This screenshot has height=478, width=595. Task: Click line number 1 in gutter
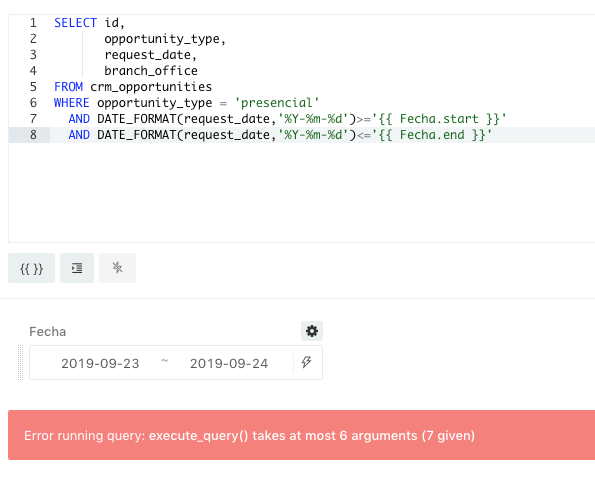point(33,23)
